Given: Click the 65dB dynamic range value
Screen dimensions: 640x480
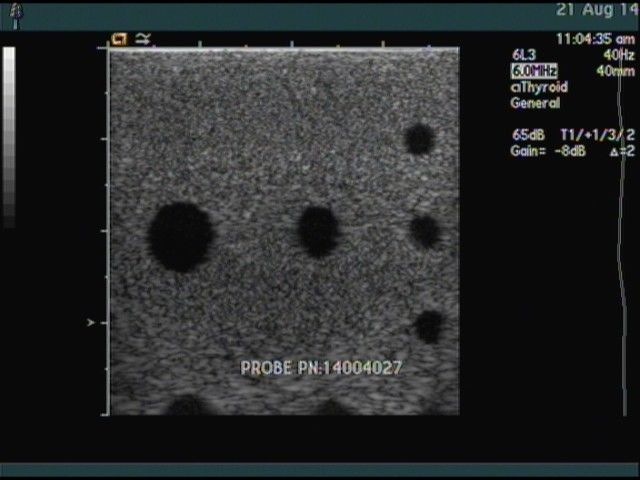Looking at the screenshot, I should pos(527,135).
